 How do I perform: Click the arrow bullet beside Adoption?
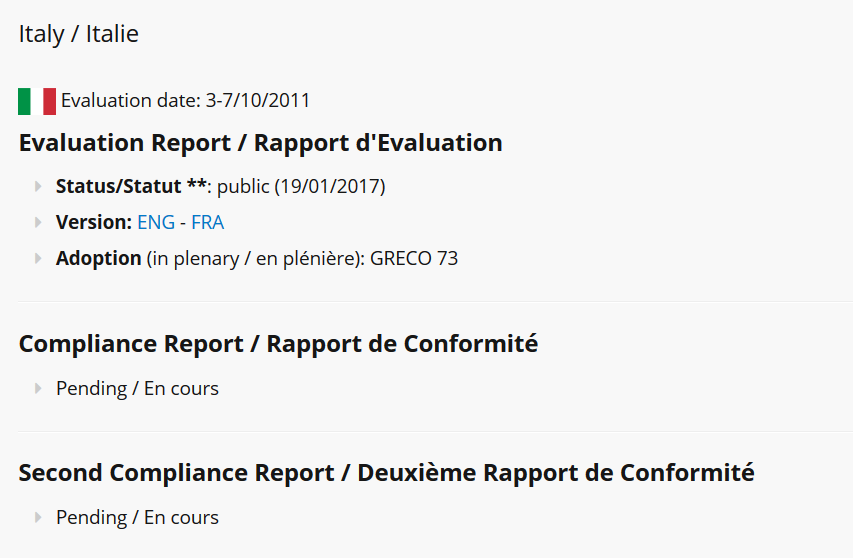point(38,258)
